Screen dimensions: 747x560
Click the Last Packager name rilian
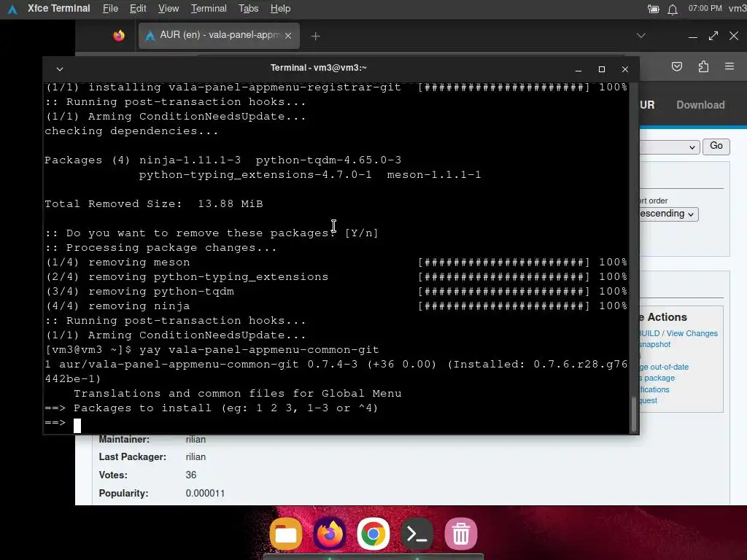[196, 456]
